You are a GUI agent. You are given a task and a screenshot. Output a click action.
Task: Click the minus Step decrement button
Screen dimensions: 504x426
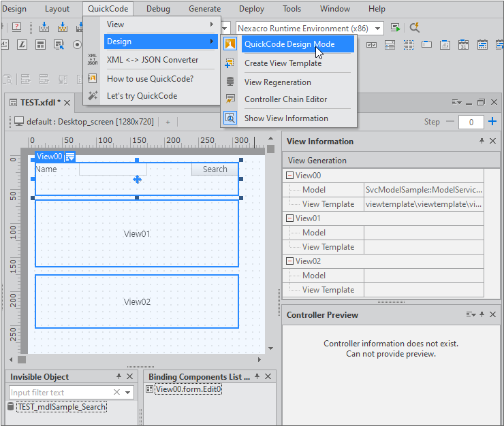click(450, 122)
